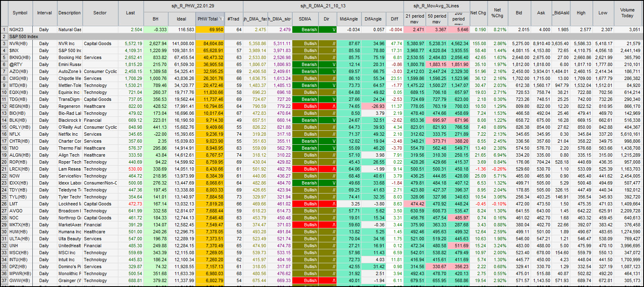
Task: Select the sjh_R_DMA_21_10_13 indicator group header
Action: 323,6
